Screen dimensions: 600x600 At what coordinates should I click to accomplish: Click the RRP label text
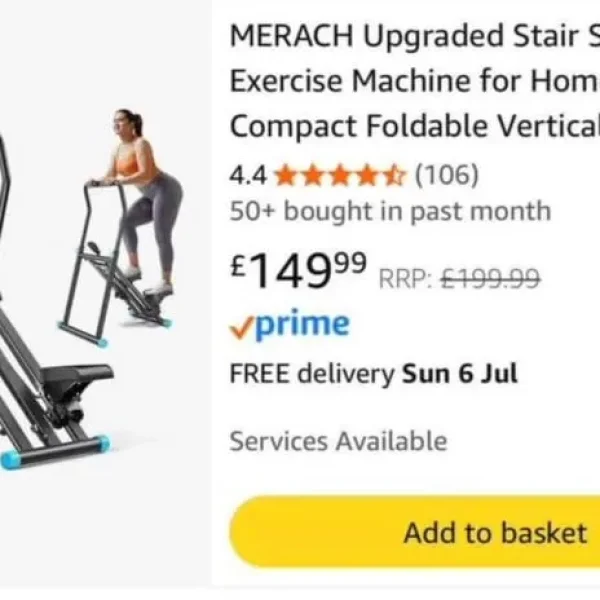406,279
